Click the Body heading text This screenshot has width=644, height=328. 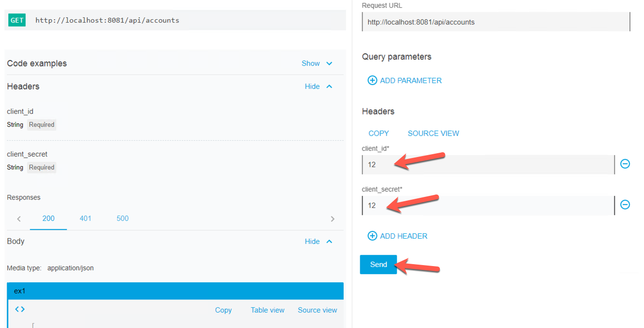(x=16, y=241)
